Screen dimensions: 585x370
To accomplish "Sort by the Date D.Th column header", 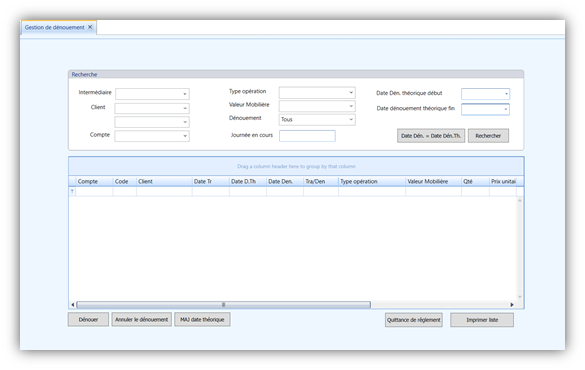I will coord(248,181).
